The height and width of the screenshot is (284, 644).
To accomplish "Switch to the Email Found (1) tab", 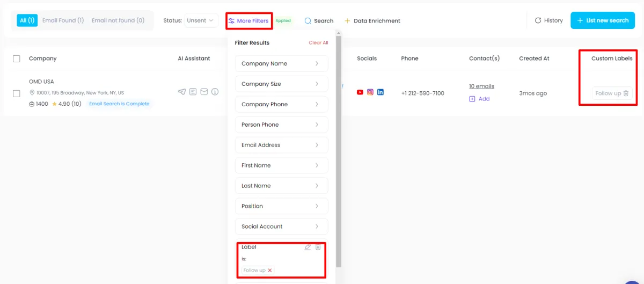I will coord(63,20).
